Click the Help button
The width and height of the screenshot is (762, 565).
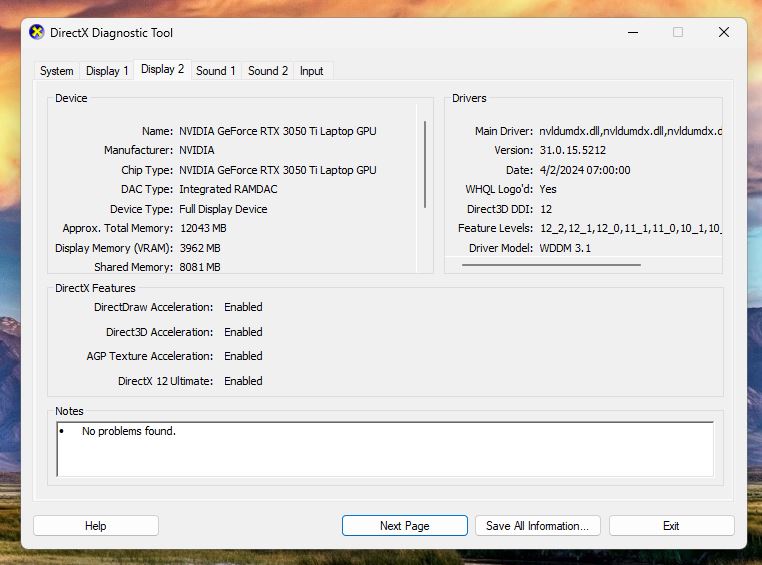(x=95, y=526)
